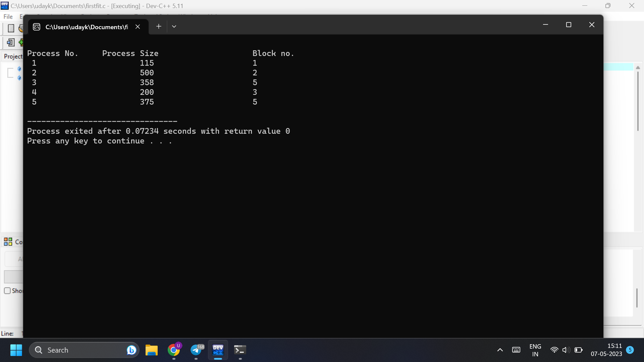Click a blue cube item in the Project tree
644x362 pixels.
click(19, 69)
